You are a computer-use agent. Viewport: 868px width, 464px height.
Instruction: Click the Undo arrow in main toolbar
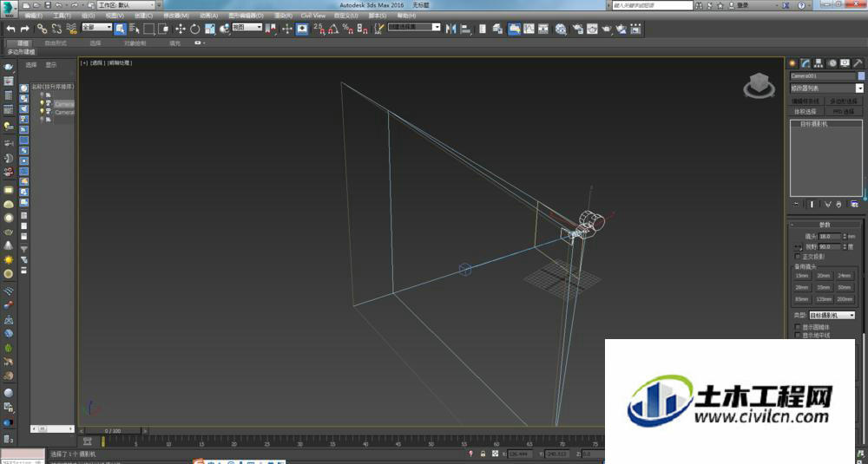(x=10, y=29)
